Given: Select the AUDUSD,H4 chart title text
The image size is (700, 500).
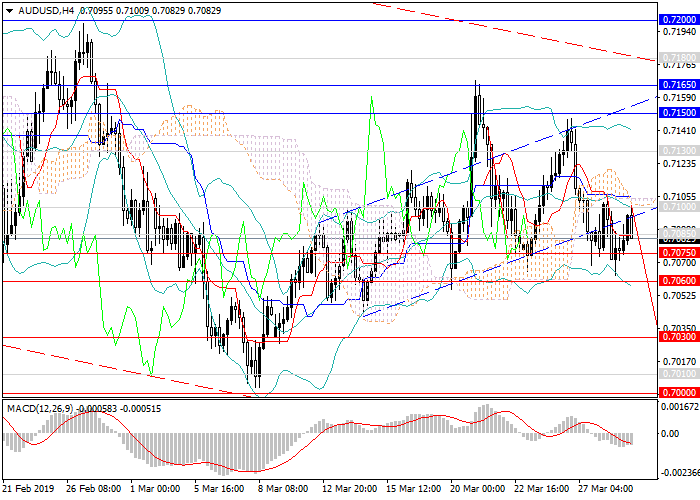Looking at the screenshot, I should (39, 9).
